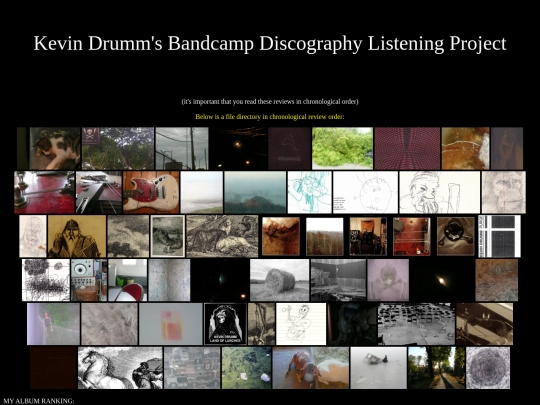Open the aerial green field thumbnail
The width and height of the screenshot is (540, 405).
(246, 368)
